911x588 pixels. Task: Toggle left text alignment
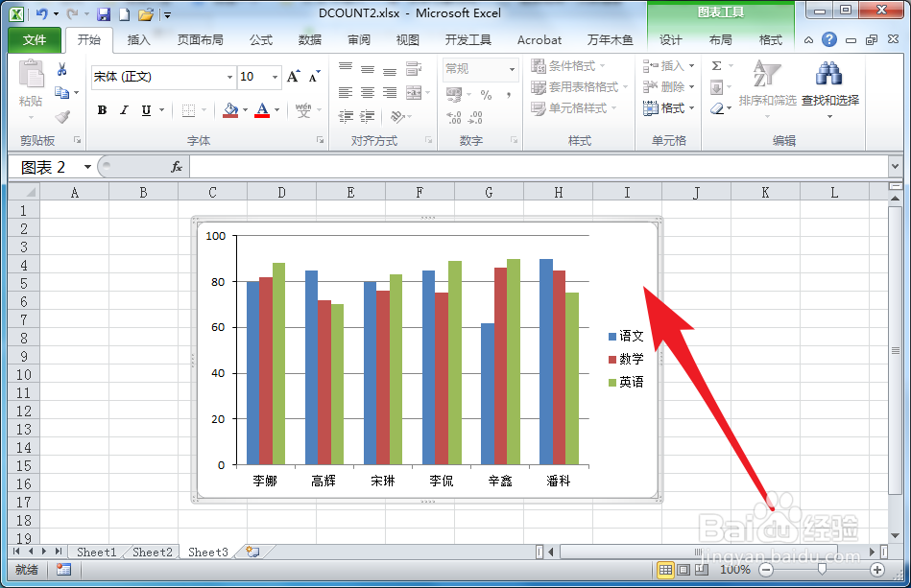click(x=346, y=92)
